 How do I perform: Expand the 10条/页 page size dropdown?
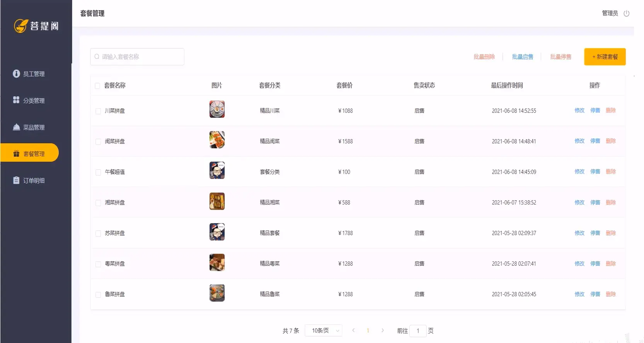[x=324, y=331]
